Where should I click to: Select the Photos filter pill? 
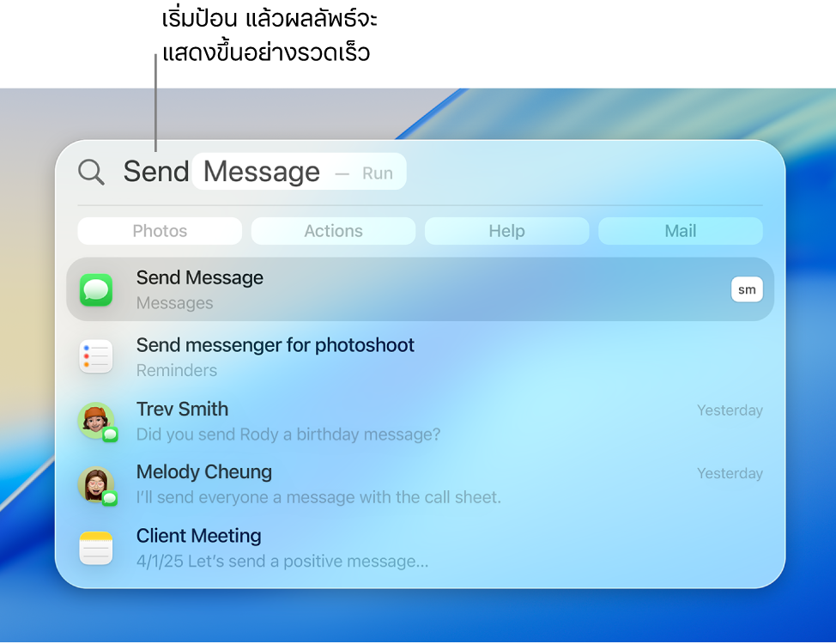(159, 230)
